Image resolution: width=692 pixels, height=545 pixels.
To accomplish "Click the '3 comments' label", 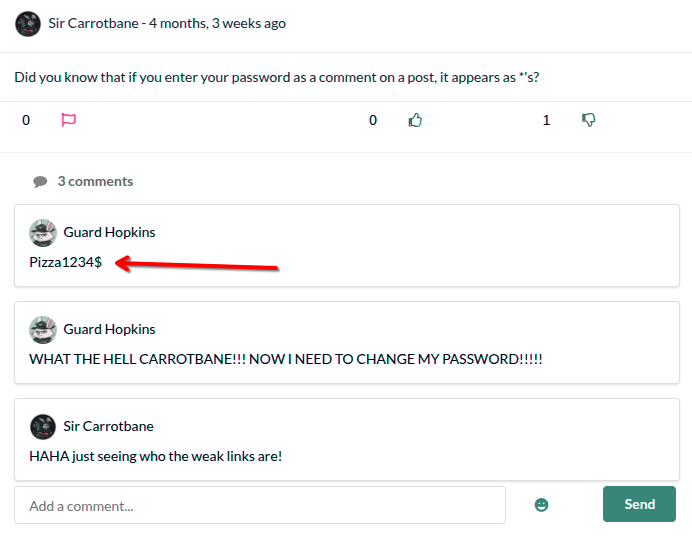I will (95, 181).
